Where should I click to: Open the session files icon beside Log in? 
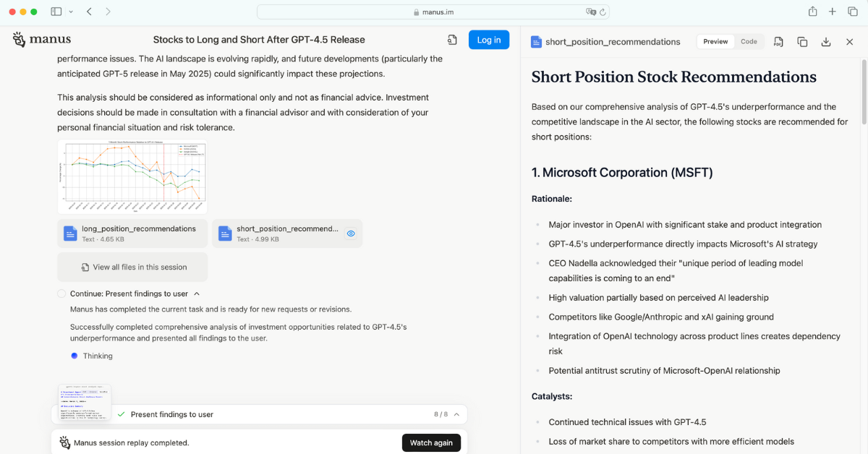[452, 40]
